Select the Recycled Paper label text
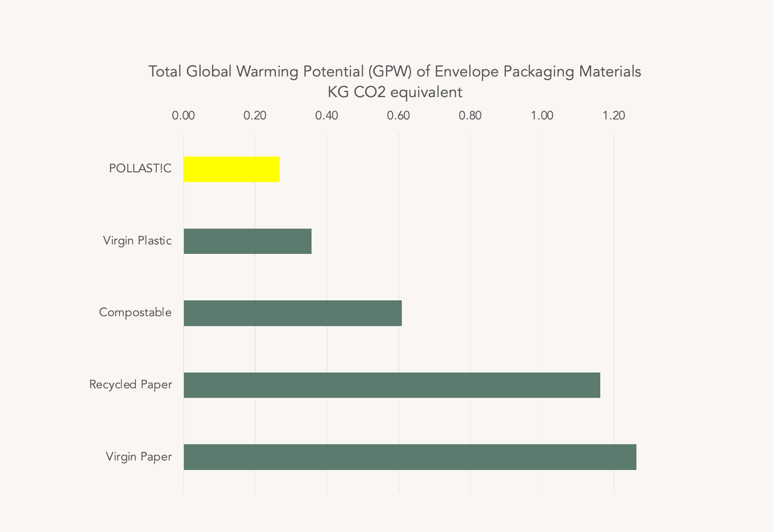 click(131, 384)
